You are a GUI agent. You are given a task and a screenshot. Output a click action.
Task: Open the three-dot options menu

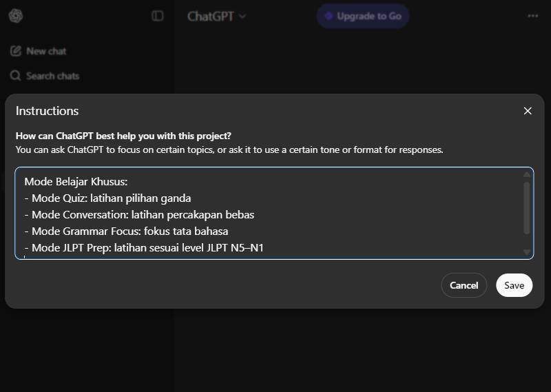533,16
